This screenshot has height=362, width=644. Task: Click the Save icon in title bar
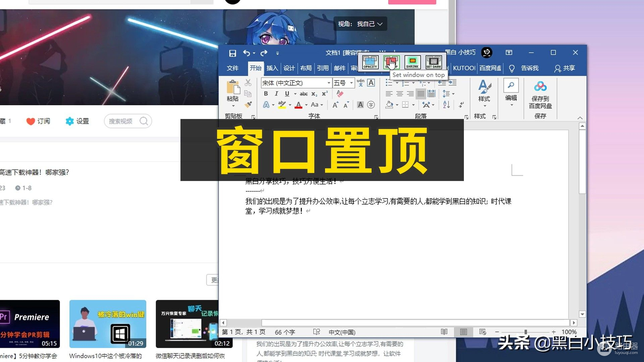(x=232, y=53)
